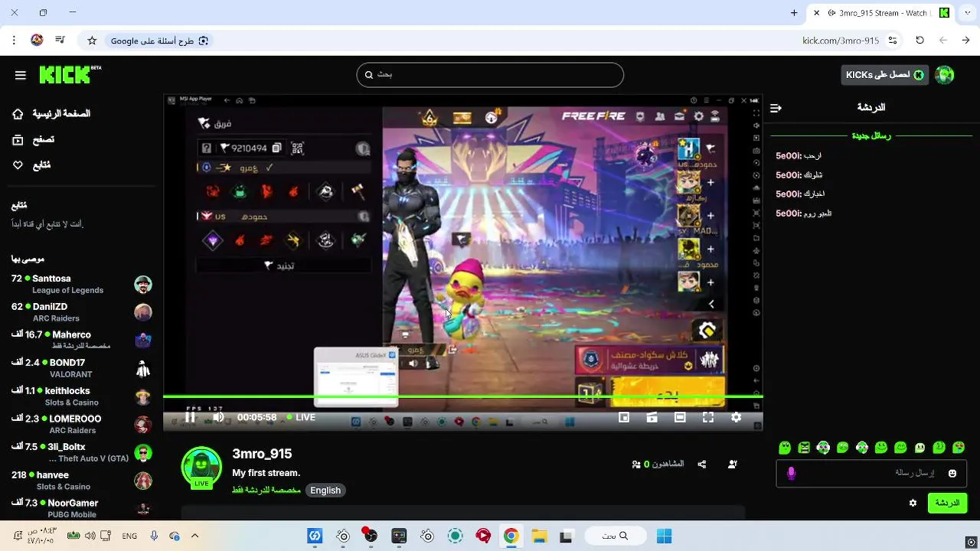Viewport: 980px width, 551px height.
Task: Open BOND17 VALORANT channel
Action: pyautogui.click(x=81, y=368)
